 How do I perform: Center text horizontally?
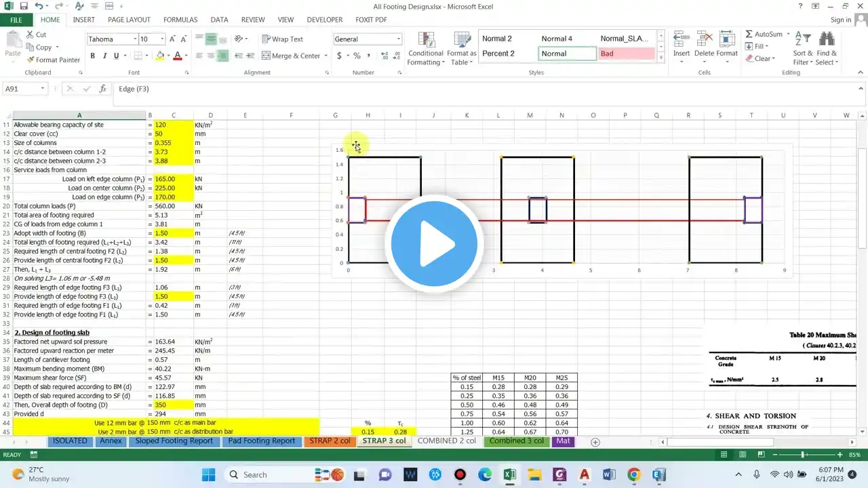point(212,56)
